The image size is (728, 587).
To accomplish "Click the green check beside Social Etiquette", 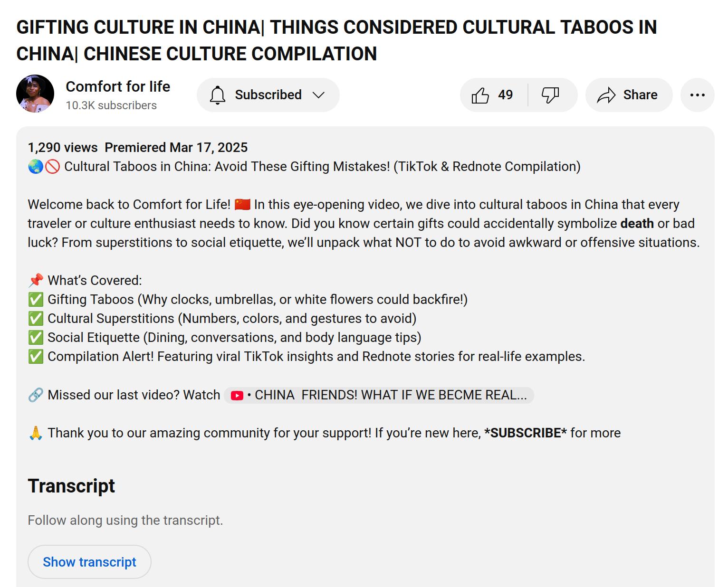I will click(x=36, y=337).
